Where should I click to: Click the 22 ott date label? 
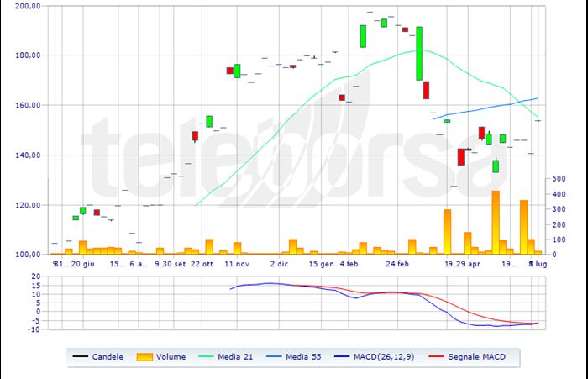pos(202,264)
